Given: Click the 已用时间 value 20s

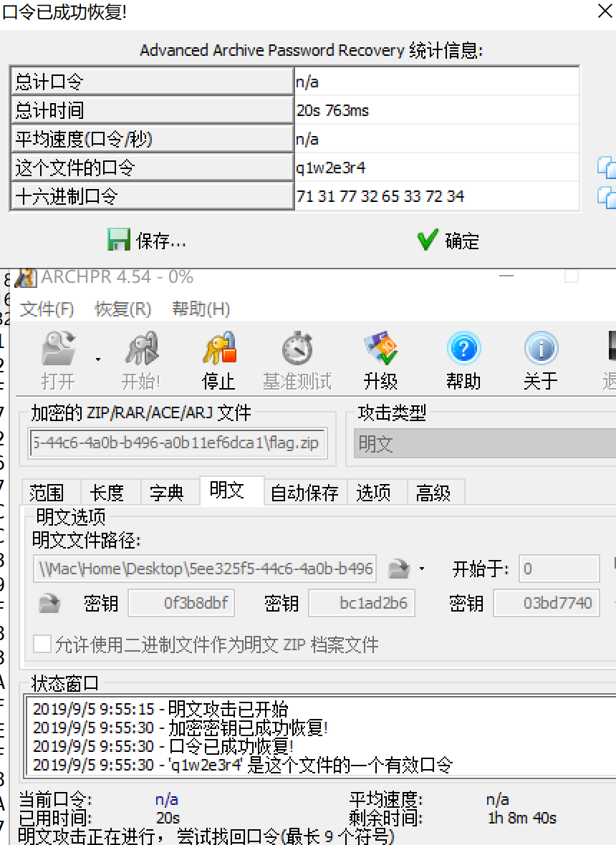Looking at the screenshot, I should (x=168, y=818).
